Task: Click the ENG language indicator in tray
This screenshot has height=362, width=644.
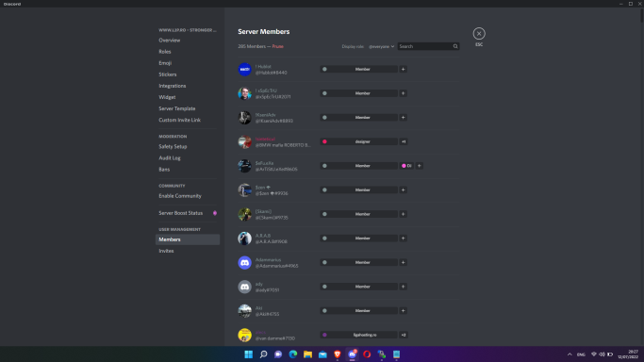Action: 581,354
